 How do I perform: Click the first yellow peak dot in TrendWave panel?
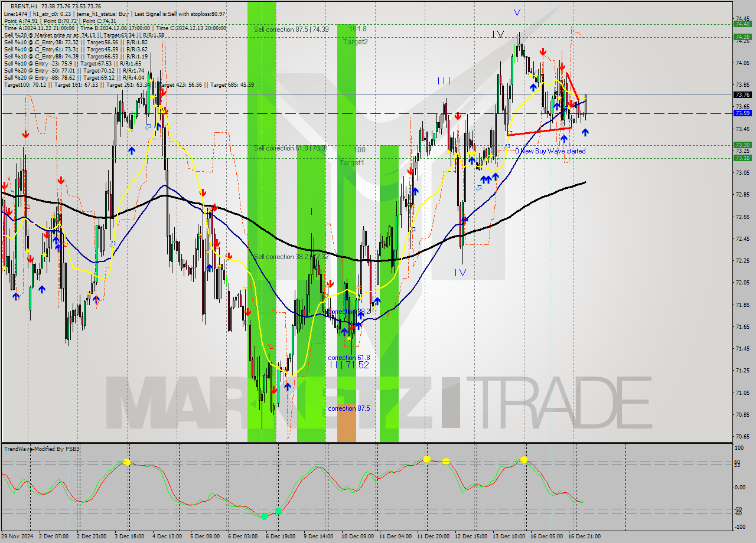(127, 462)
